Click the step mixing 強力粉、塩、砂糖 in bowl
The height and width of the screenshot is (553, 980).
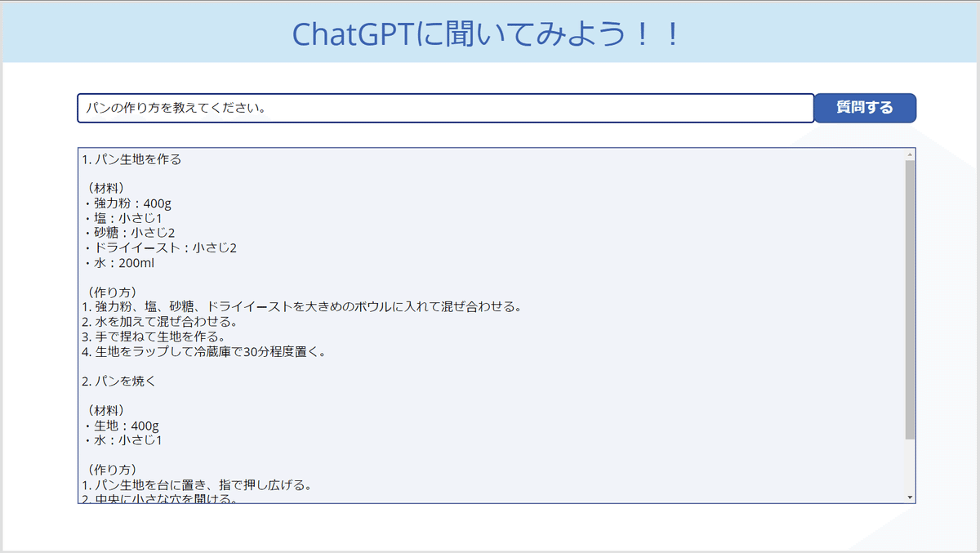(301, 307)
